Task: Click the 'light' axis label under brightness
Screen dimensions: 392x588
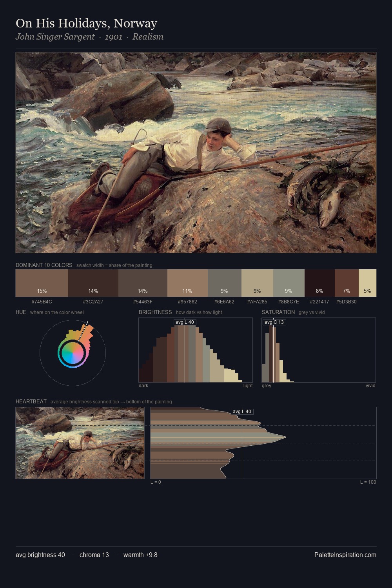Action: pyautogui.click(x=248, y=386)
